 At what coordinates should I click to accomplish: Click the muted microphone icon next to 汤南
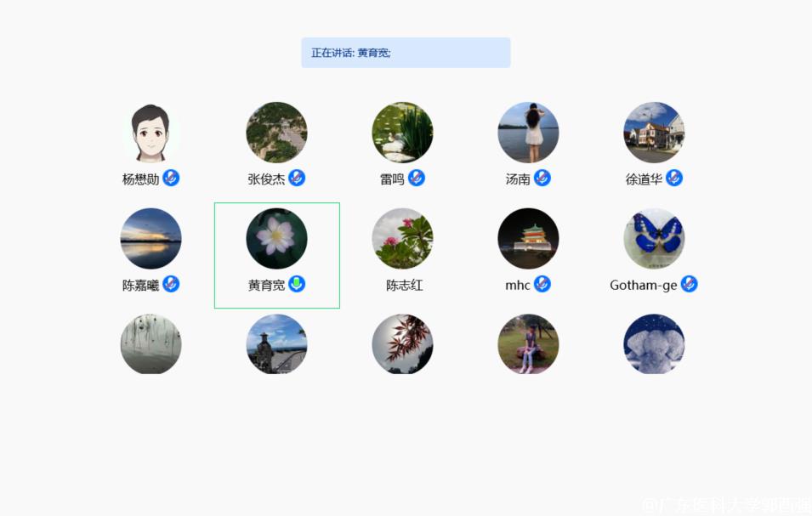[x=542, y=178]
